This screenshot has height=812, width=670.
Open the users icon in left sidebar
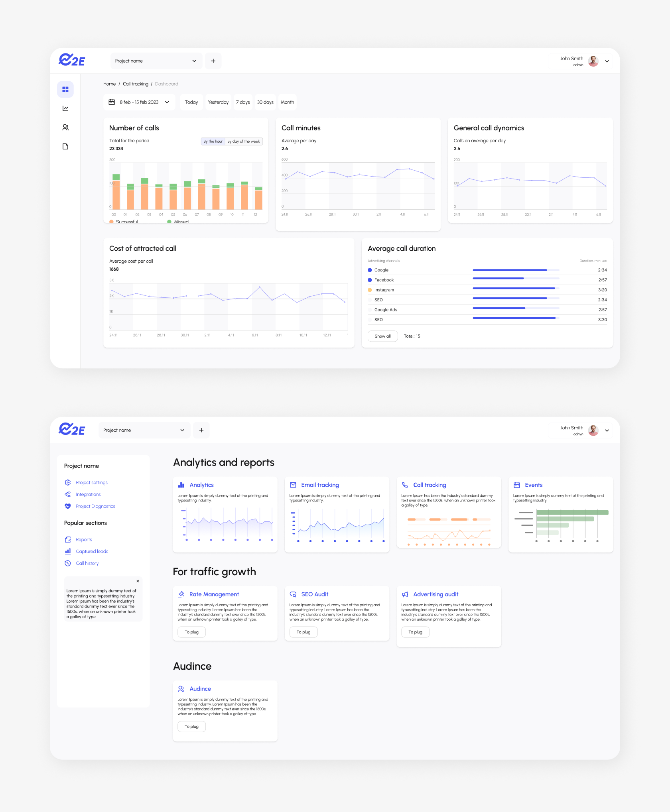click(x=65, y=128)
